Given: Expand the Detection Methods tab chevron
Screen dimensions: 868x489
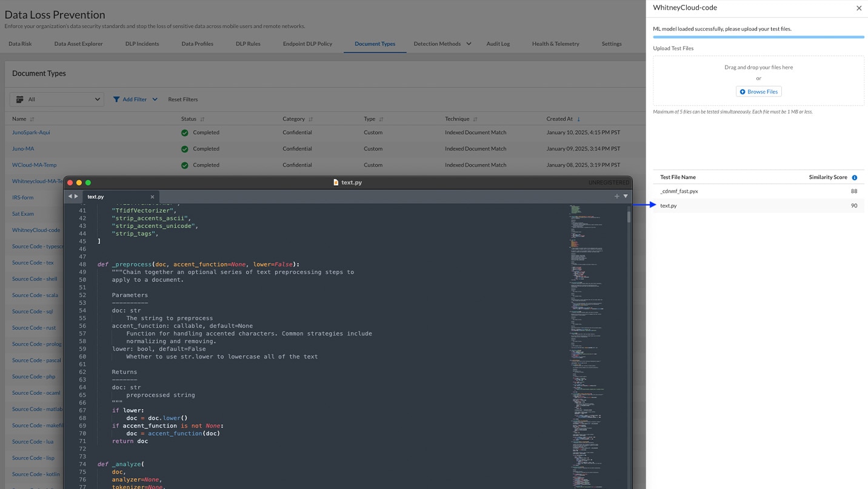Looking at the screenshot, I should coord(469,44).
